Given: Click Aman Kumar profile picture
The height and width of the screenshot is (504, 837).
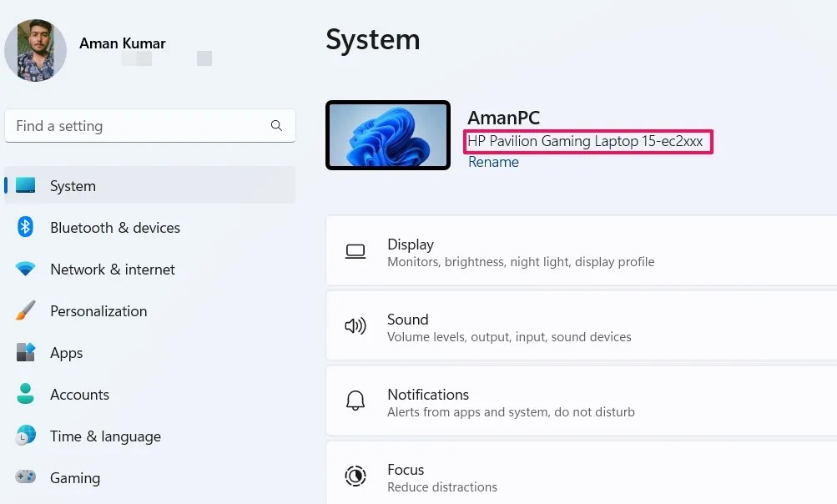Looking at the screenshot, I should click(x=35, y=51).
